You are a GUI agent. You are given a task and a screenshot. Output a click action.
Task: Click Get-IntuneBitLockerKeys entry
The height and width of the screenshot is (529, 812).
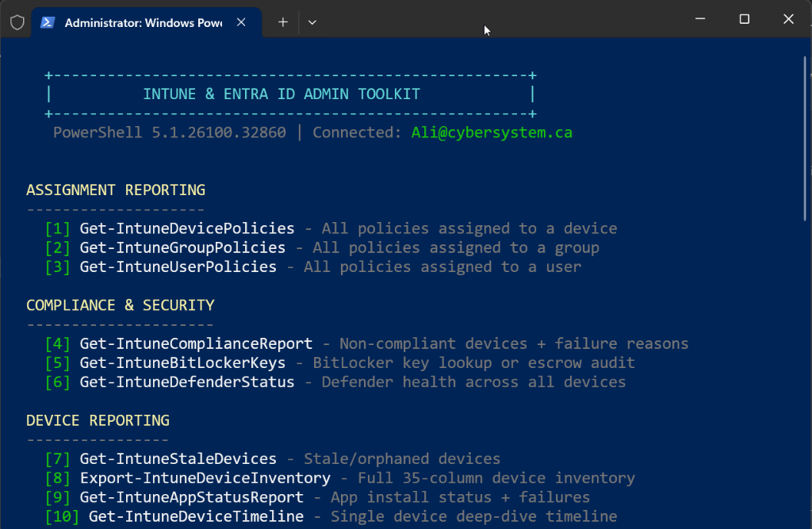coord(182,362)
